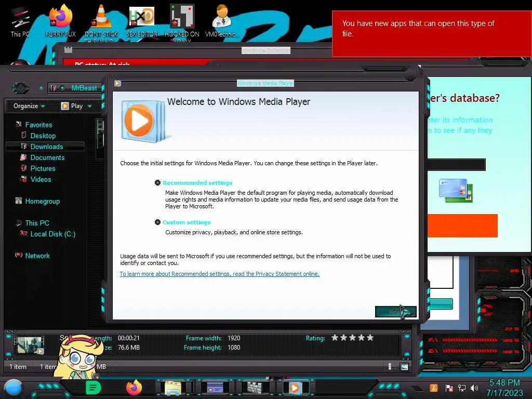Open the HOOKED ON XONIX desktop shortcut
This screenshot has height=399, width=532.
pyautogui.click(x=182, y=22)
